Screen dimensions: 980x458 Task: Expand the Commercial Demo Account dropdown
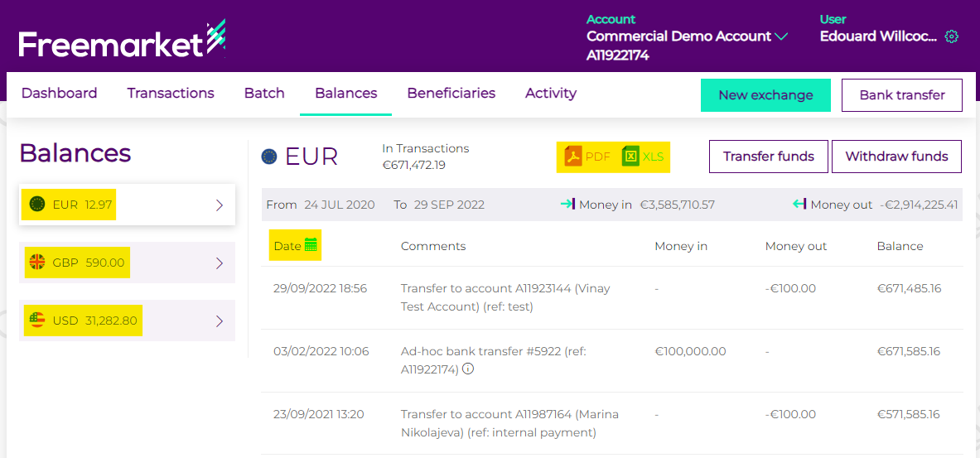tap(781, 36)
